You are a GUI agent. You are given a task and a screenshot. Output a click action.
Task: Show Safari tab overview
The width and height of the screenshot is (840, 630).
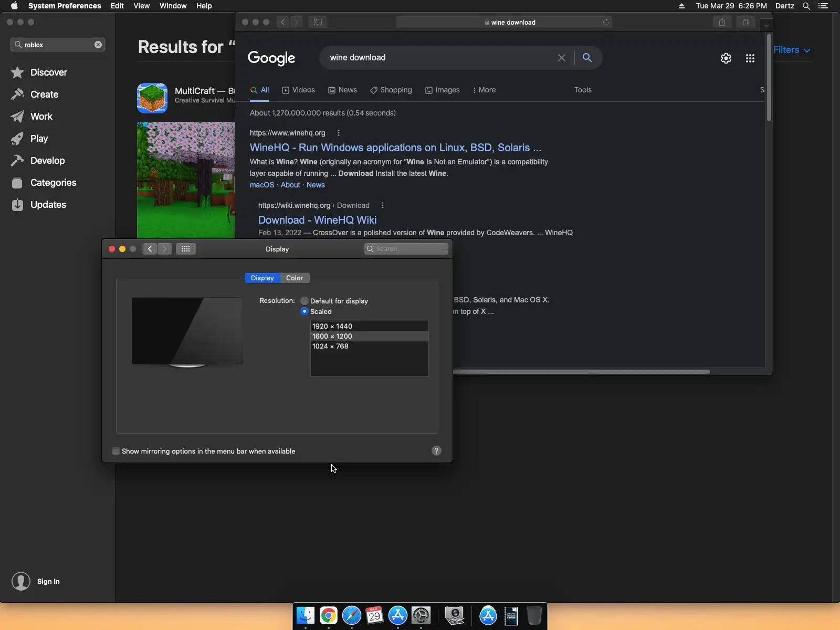tap(745, 22)
